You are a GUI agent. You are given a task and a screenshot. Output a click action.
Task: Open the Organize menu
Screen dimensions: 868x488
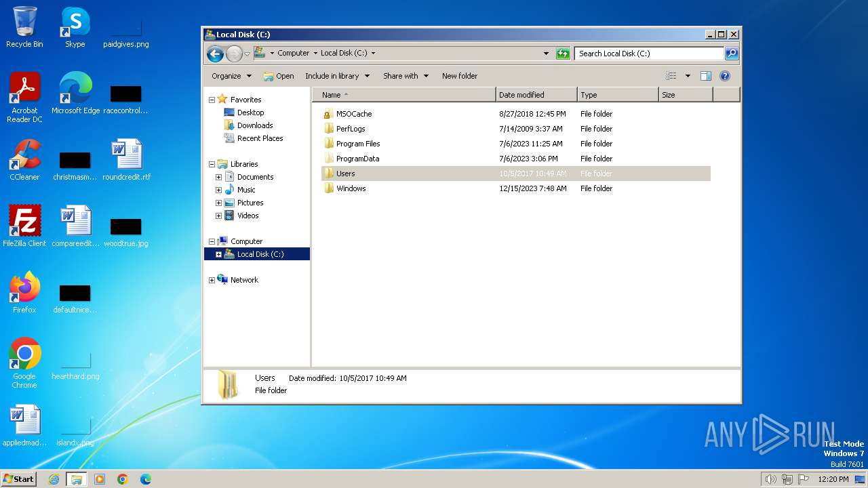click(231, 76)
